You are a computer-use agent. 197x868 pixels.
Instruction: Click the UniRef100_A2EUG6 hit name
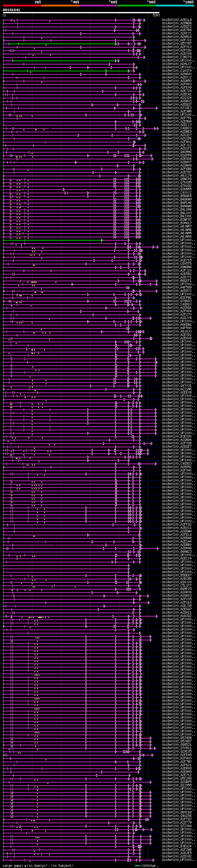point(177,159)
